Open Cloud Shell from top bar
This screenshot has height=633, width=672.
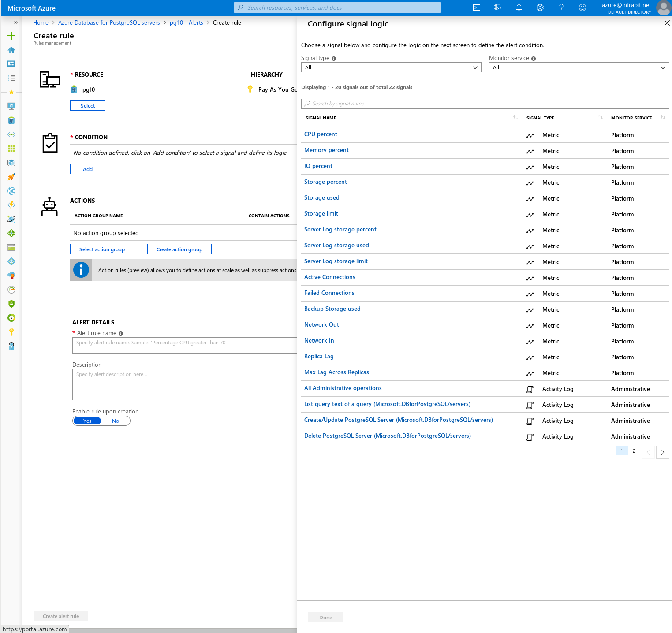click(x=477, y=7)
